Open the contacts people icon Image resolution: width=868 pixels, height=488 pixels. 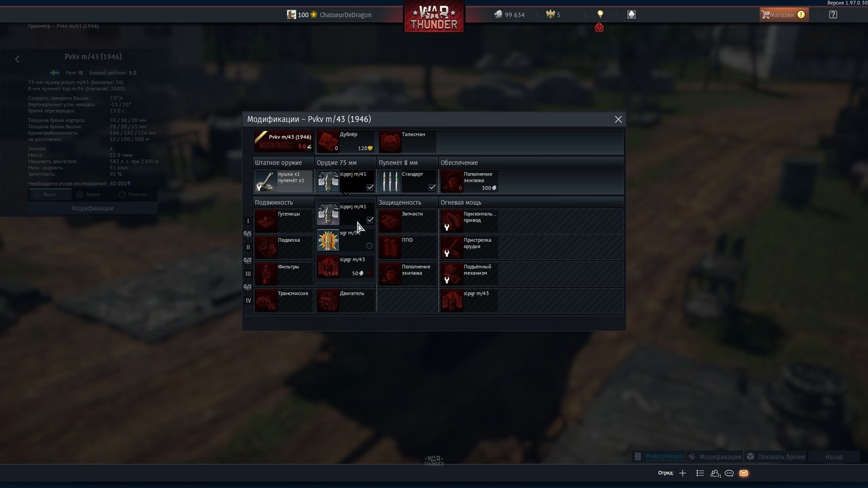point(715,473)
